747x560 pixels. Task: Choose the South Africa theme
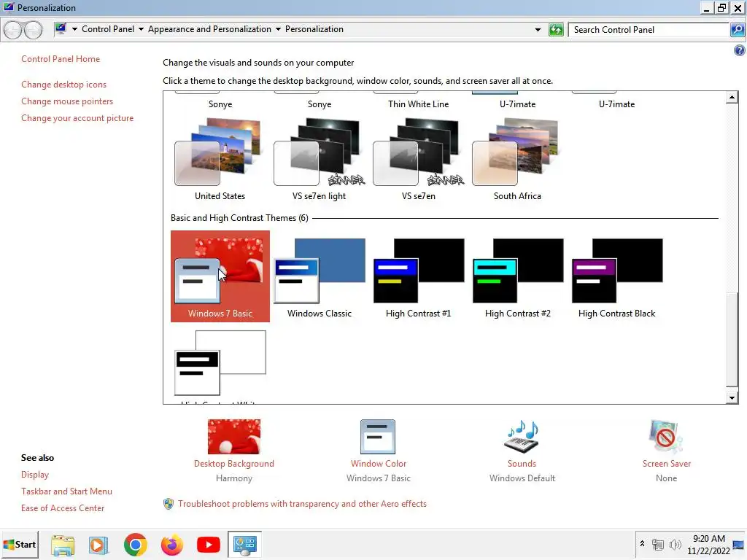click(517, 160)
